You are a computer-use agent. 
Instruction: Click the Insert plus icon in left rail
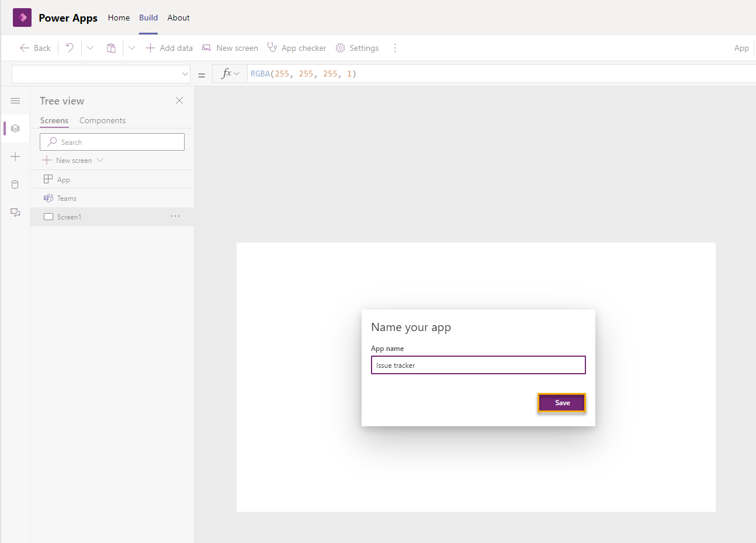(15, 156)
